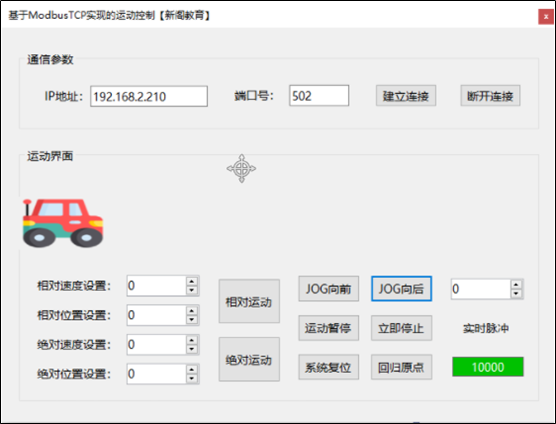556x424 pixels.
Task: Click the 建立连接 button
Action: click(x=406, y=96)
